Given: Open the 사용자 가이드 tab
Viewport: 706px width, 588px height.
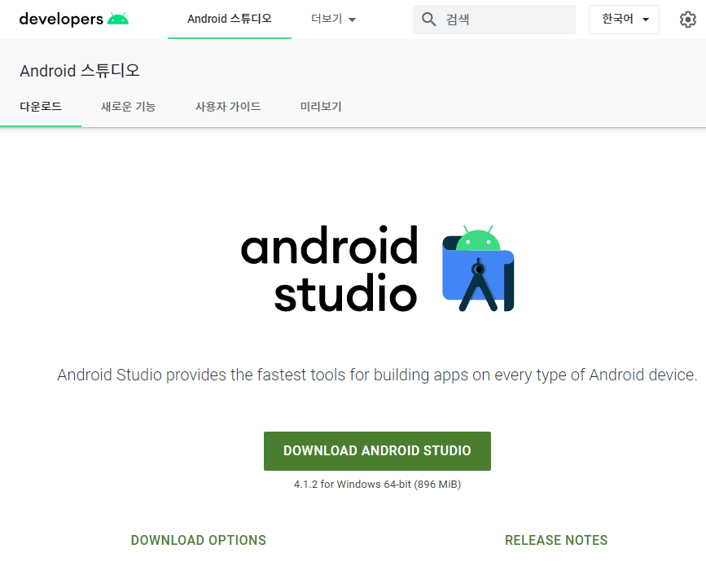Looking at the screenshot, I should (x=228, y=107).
